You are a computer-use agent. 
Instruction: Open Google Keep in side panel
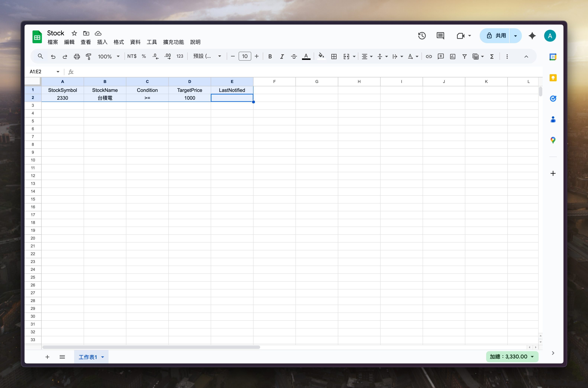553,78
